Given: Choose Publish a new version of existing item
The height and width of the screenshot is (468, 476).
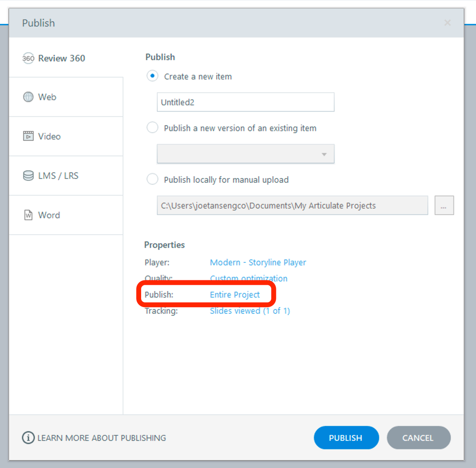Looking at the screenshot, I should (152, 128).
